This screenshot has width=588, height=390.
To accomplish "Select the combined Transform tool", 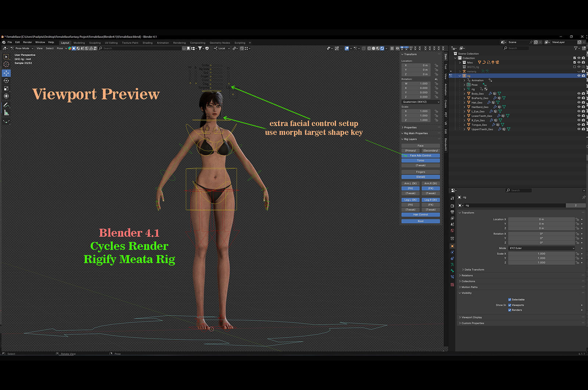I will [6, 96].
